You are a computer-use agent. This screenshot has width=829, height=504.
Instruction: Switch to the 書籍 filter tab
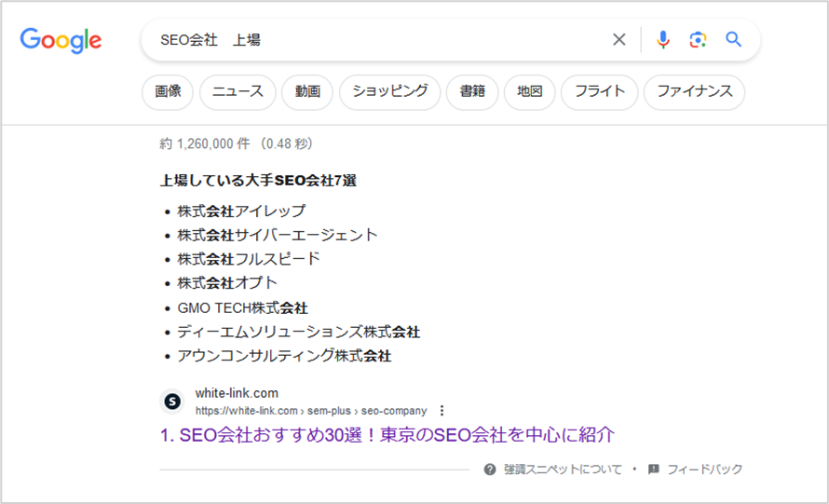pyautogui.click(x=472, y=92)
